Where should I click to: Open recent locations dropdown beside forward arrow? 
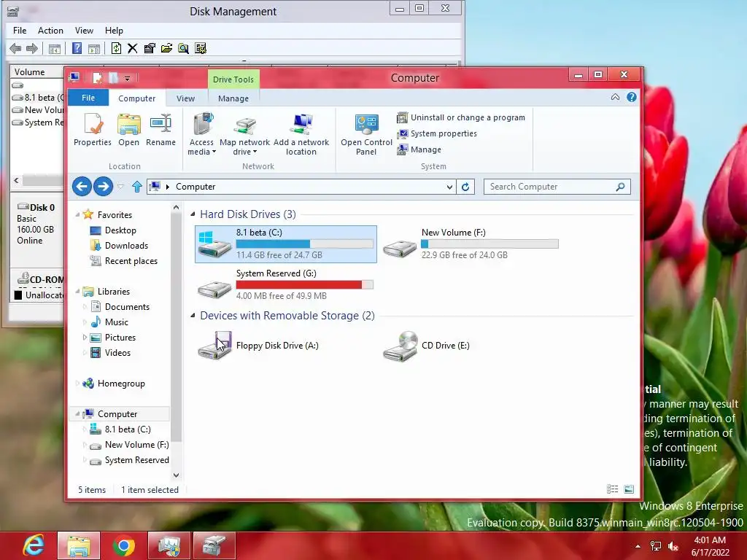click(x=120, y=187)
